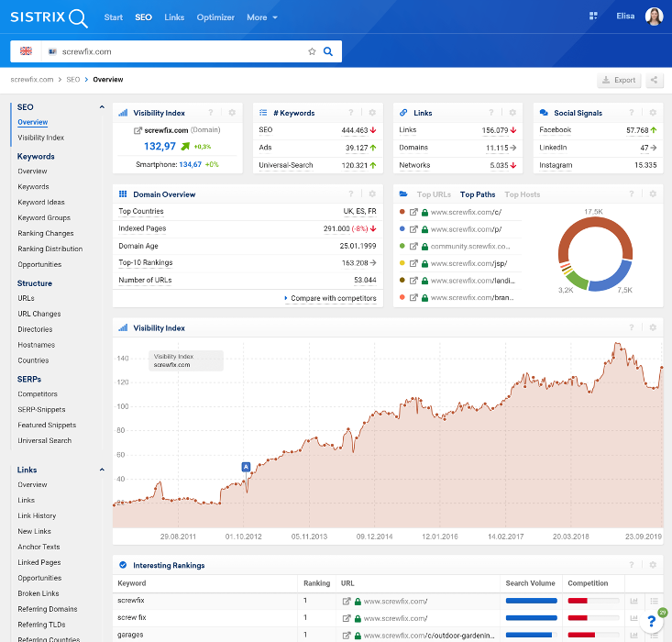Open external link for screwfix keyword URL

pos(347,602)
